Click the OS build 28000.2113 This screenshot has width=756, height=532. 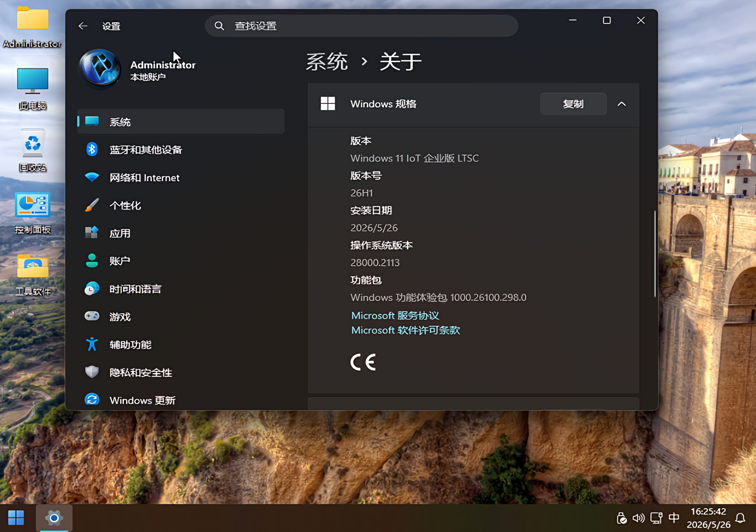coord(375,263)
